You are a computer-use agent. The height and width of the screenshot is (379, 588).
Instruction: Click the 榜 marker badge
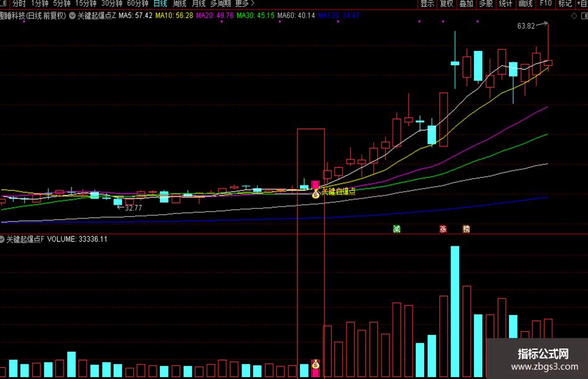pos(466,229)
